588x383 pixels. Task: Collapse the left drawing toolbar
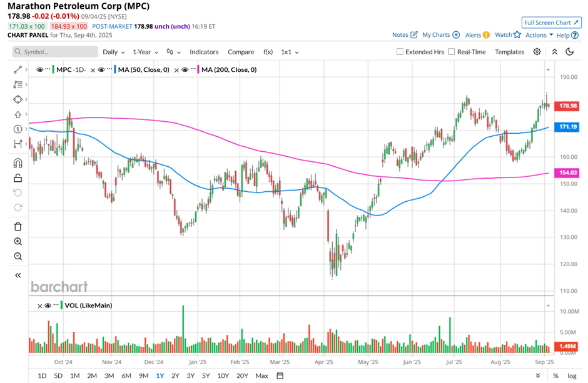coord(18,275)
